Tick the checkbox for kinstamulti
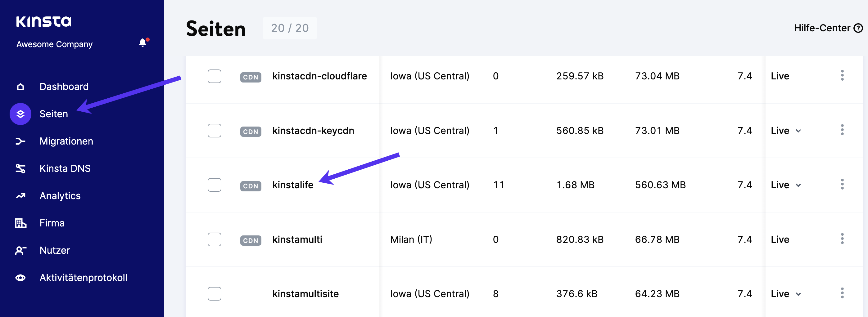The width and height of the screenshot is (868, 317). [x=214, y=239]
